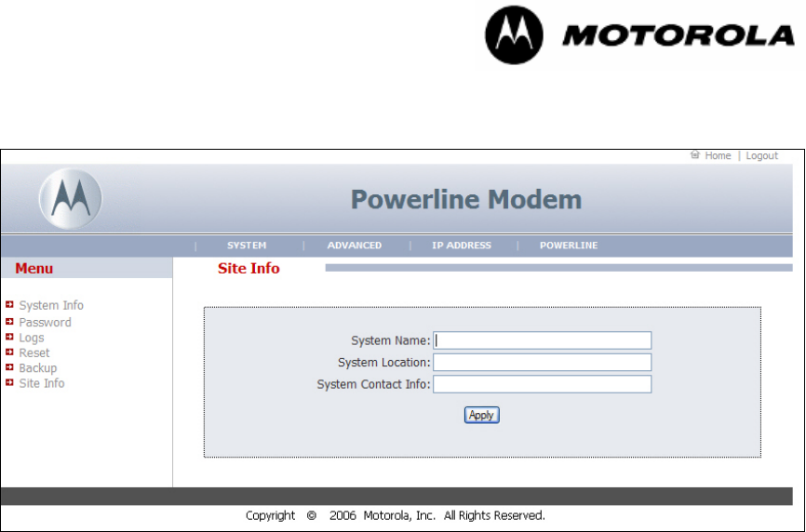The width and height of the screenshot is (806, 532).
Task: Click the Site Info page heading
Action: click(249, 268)
